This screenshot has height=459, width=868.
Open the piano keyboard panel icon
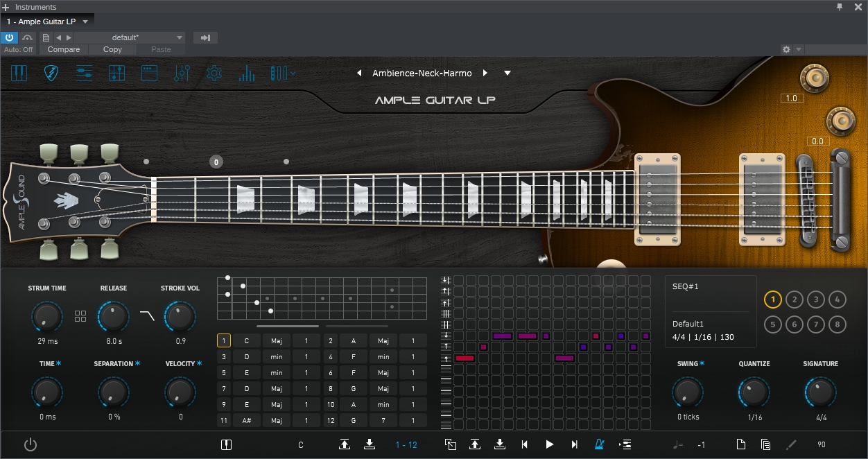(19, 73)
